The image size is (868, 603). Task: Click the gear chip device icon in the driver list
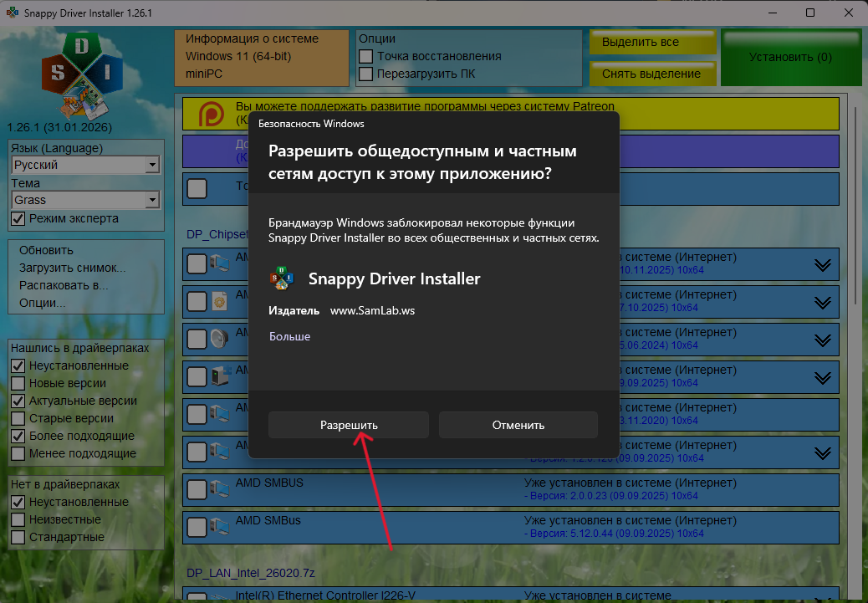point(221,300)
